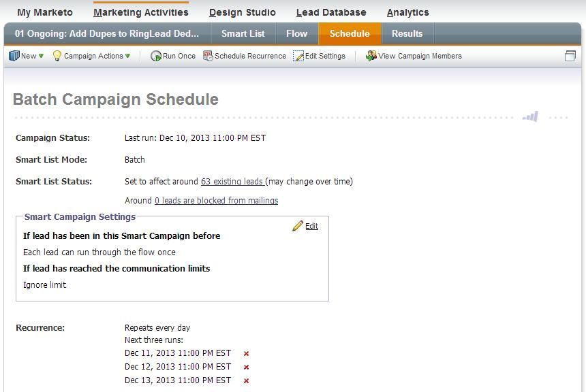Click 0 leads are blocked from mailings
This screenshot has height=392, width=586.
pos(216,201)
